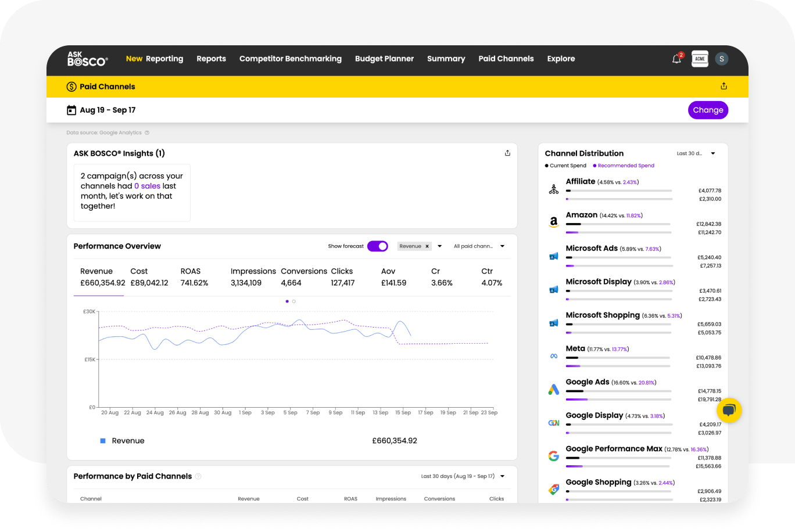The image size is (795, 532).
Task: Click the data source help icon
Action: point(147,133)
